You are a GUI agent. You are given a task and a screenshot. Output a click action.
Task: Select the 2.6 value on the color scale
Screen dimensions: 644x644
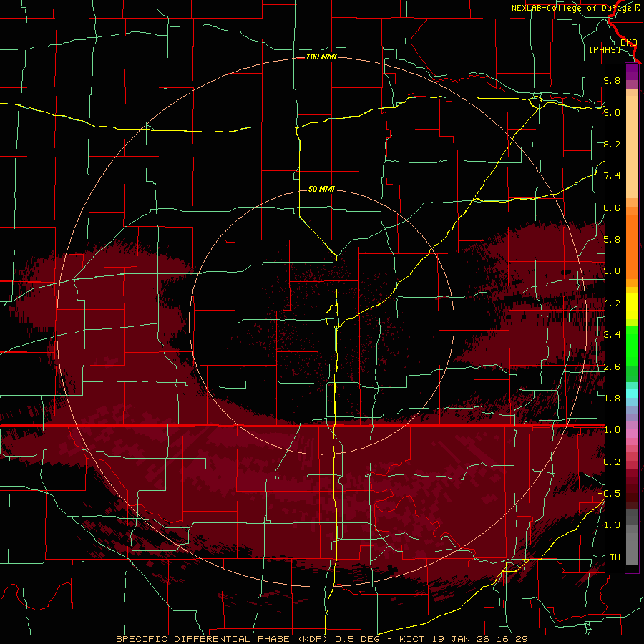click(x=612, y=367)
